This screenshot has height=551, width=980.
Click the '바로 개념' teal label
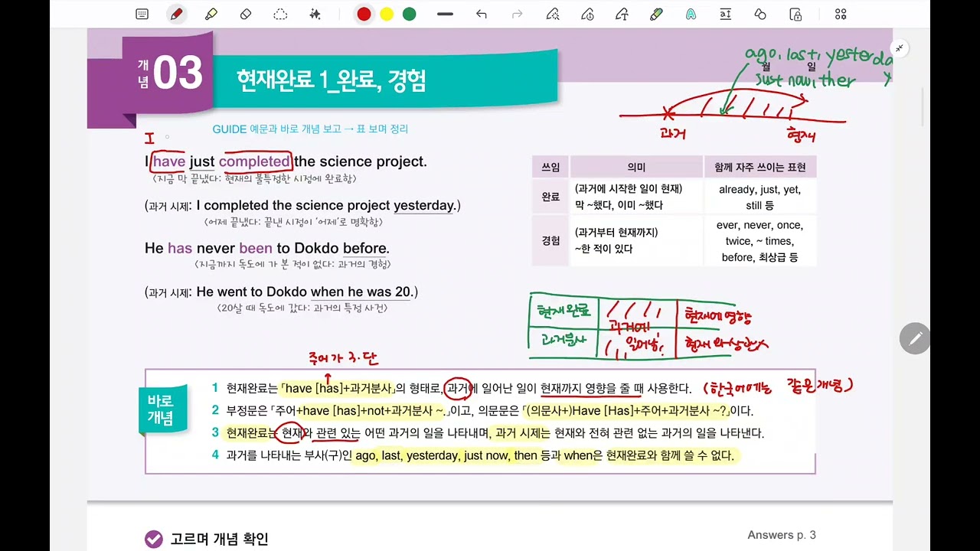pos(161,410)
